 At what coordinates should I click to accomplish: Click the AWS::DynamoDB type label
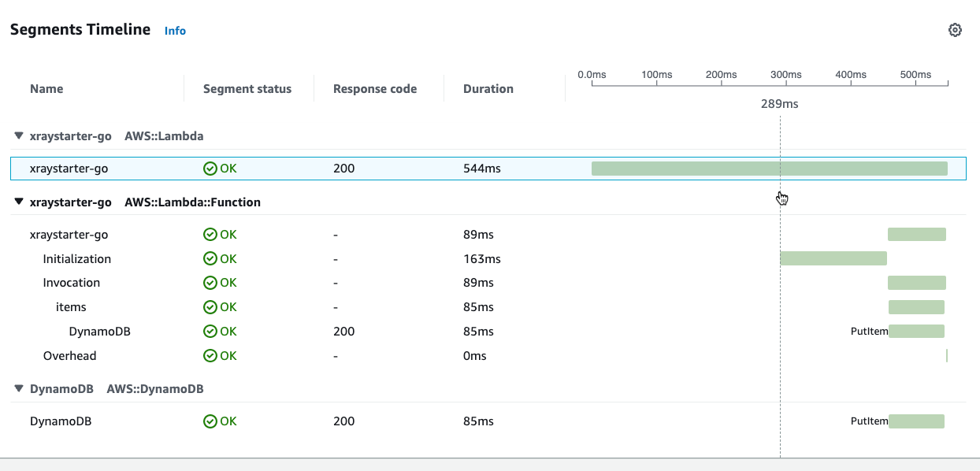point(155,388)
